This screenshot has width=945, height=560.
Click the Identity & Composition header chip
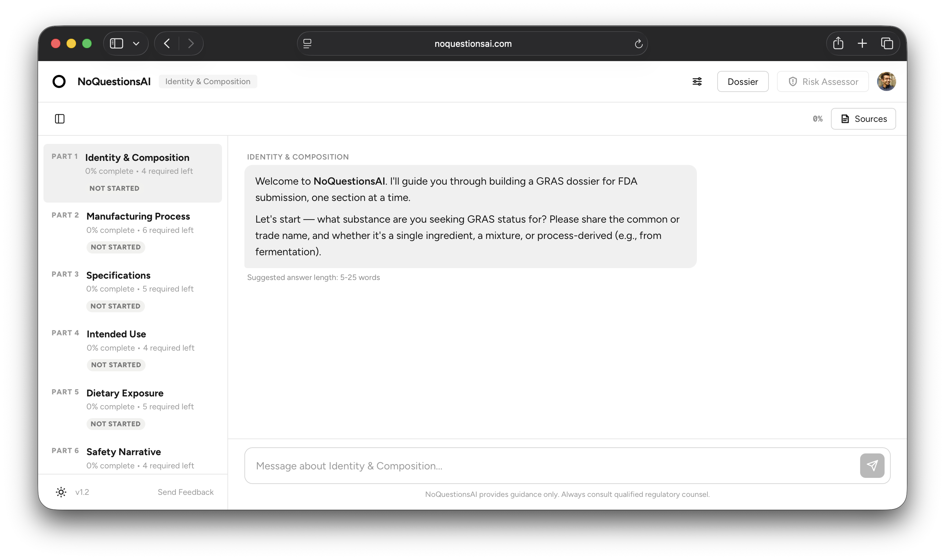[208, 81]
